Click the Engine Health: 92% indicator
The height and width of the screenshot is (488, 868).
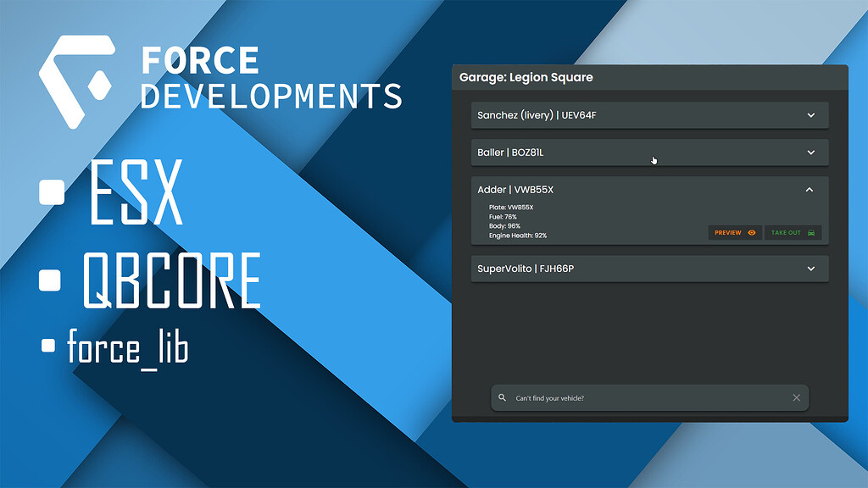tap(520, 235)
